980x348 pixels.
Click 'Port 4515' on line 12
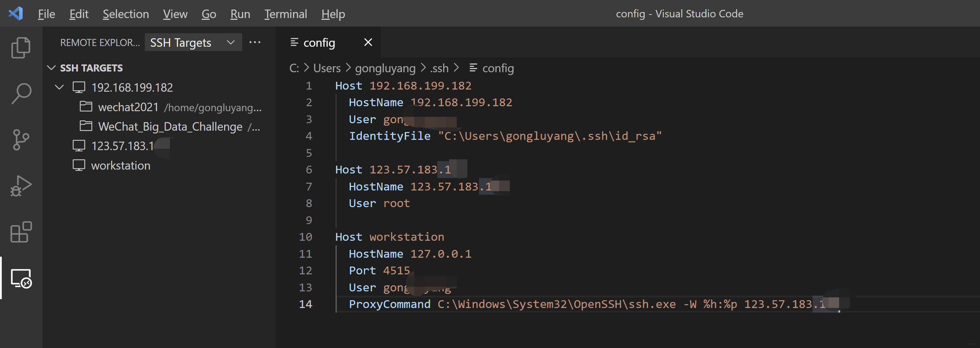(x=379, y=270)
